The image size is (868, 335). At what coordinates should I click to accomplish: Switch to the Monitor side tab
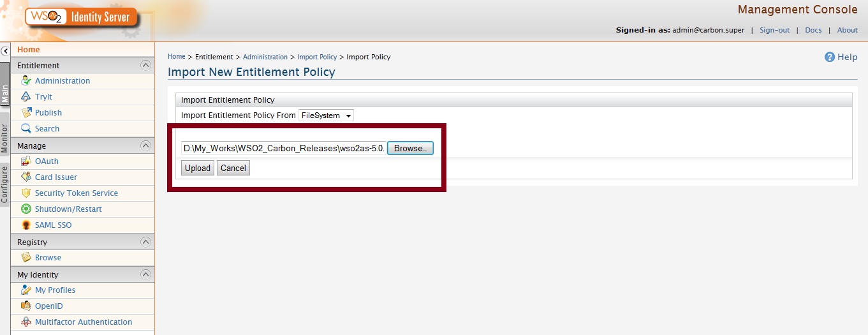point(5,137)
